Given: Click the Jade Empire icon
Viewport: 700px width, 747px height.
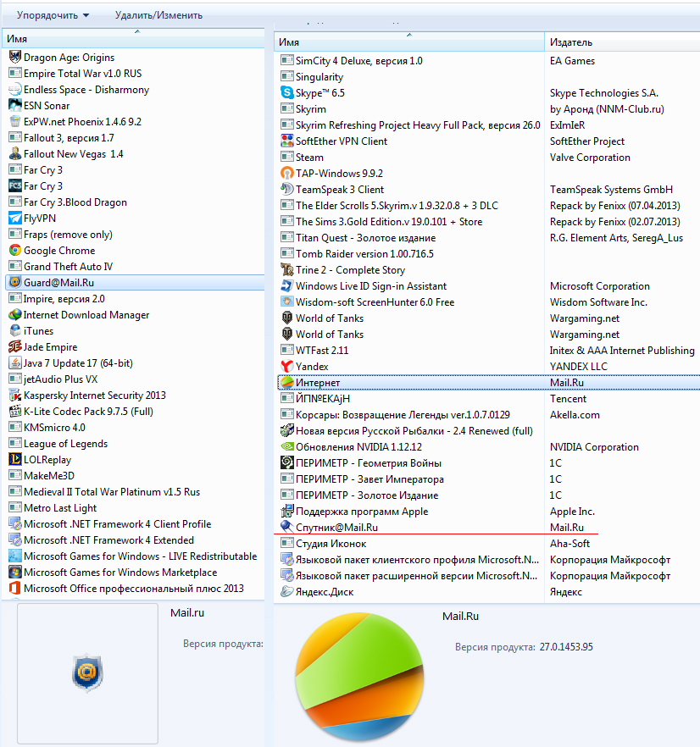Looking at the screenshot, I should tap(15, 347).
